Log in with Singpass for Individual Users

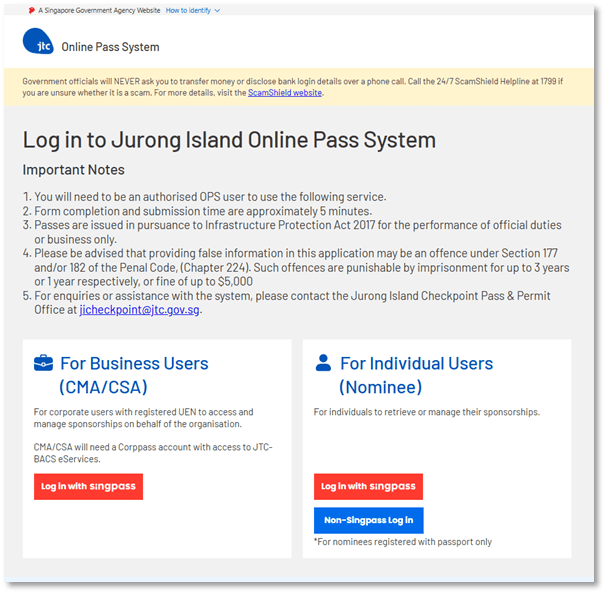pyautogui.click(x=368, y=487)
